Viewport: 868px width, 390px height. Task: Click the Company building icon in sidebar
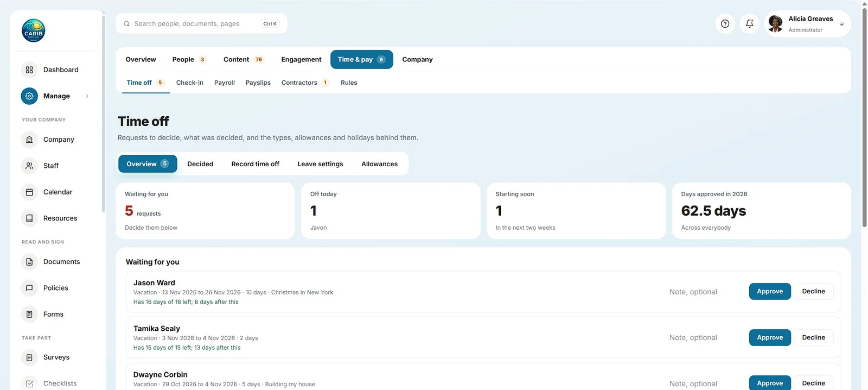(29, 140)
